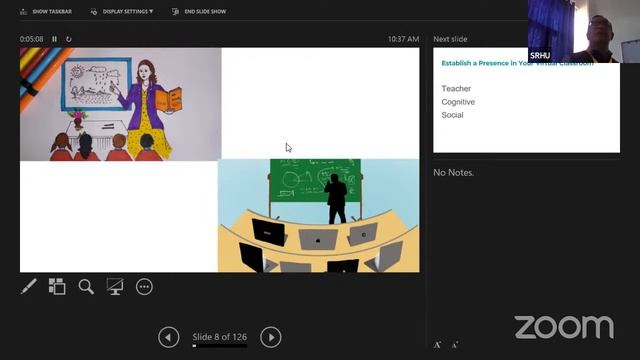Open the Display Settings dropdown
Viewport: 640px width, 360px height.
click(x=122, y=11)
